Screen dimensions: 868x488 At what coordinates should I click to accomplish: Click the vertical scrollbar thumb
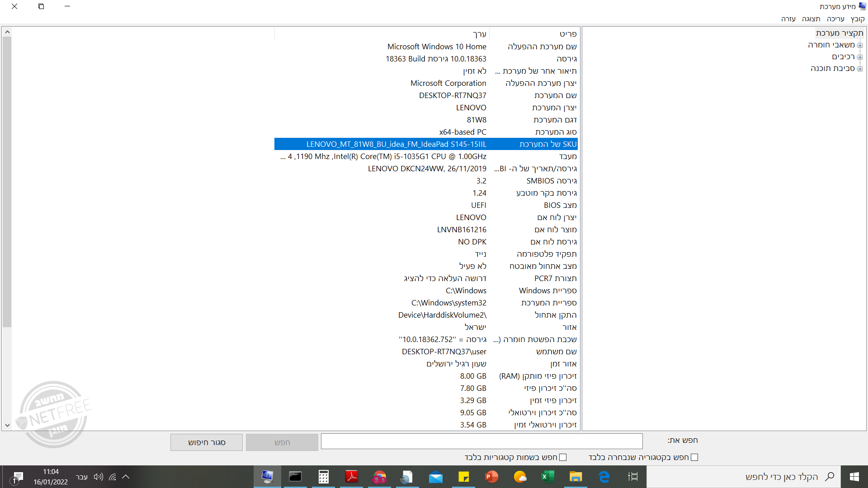coord(7,182)
